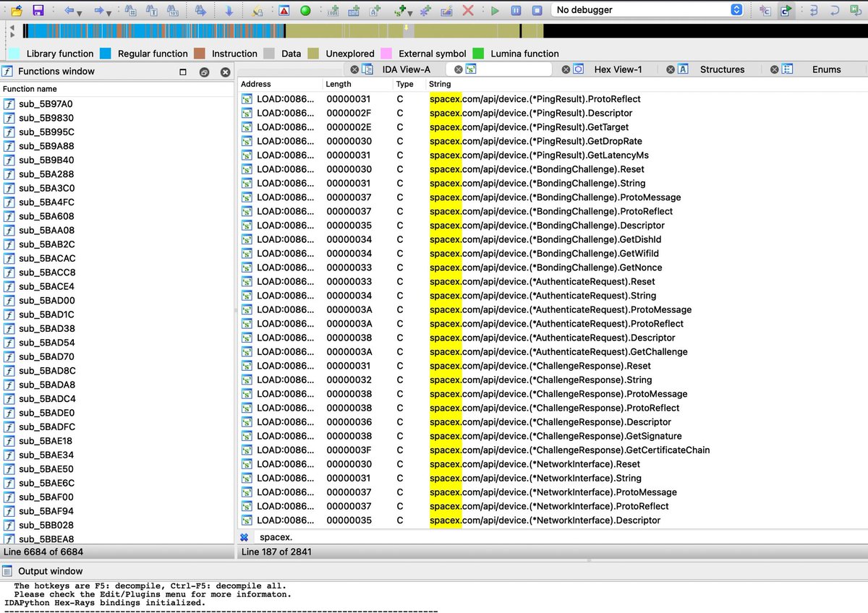Save the database with the floppy disk icon
The height and width of the screenshot is (613, 868).
point(38,10)
